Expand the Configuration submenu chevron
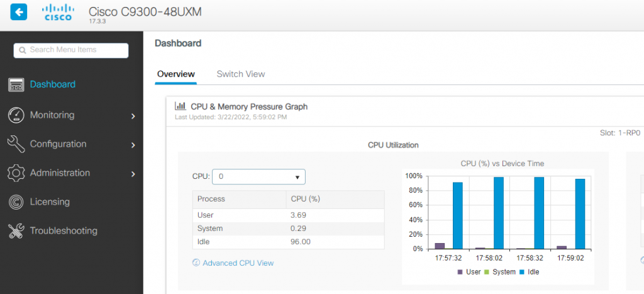 tap(133, 145)
